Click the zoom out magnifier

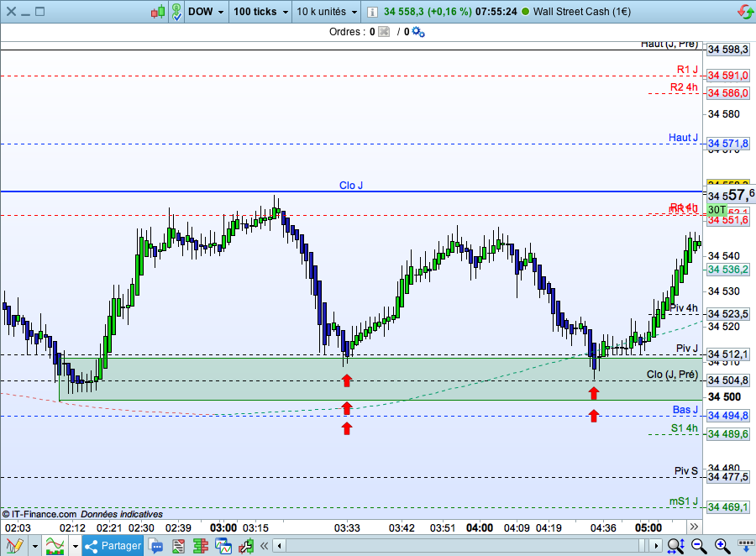[x=699, y=546]
